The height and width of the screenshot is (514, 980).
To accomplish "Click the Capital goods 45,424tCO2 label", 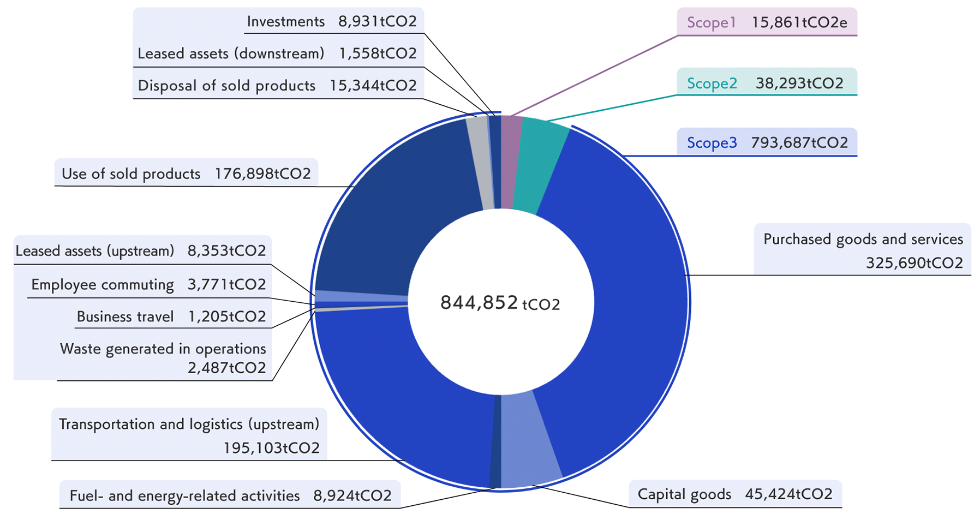I will pos(734,494).
